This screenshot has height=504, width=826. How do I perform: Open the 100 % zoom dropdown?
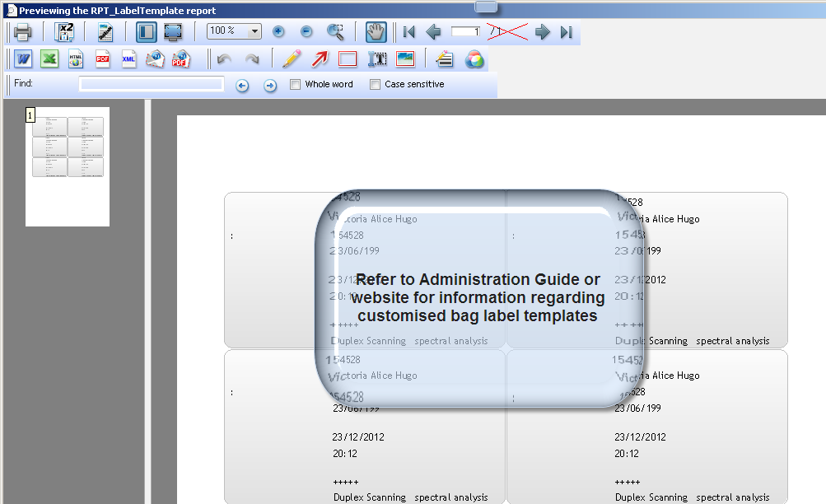coord(254,31)
